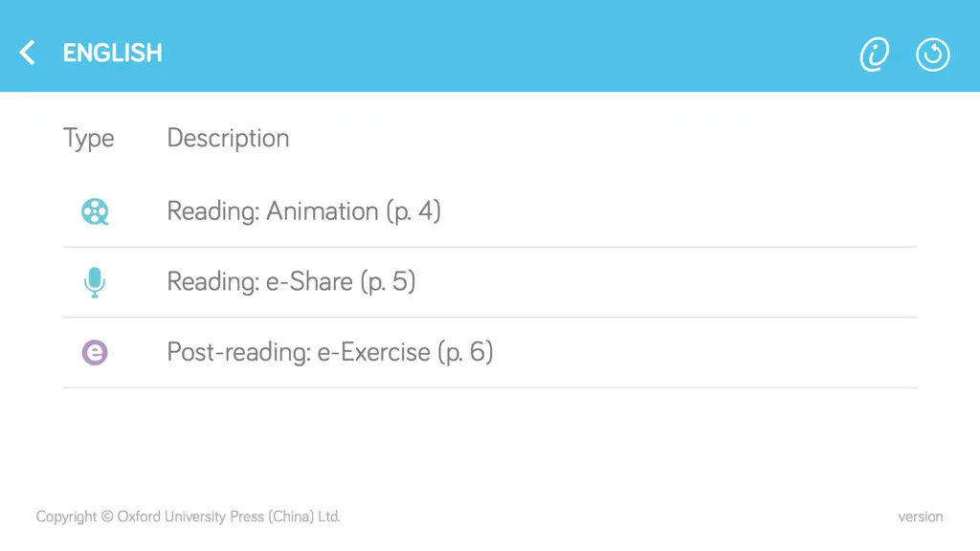Select the e-Share row's blank area

pyautogui.click(x=666, y=282)
